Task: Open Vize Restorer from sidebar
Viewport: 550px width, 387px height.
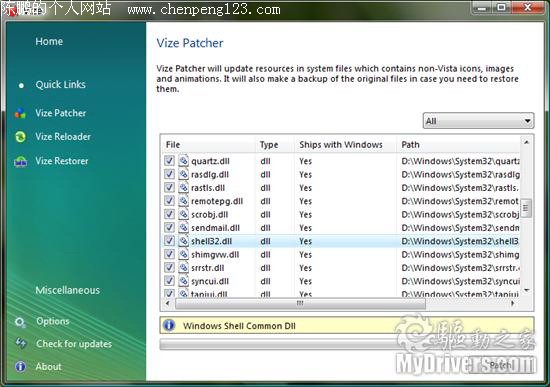Action: pyautogui.click(x=62, y=161)
